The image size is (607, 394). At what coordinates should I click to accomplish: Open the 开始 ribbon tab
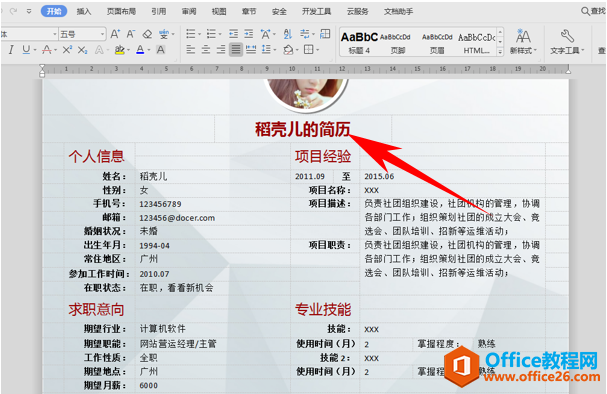[x=54, y=11]
